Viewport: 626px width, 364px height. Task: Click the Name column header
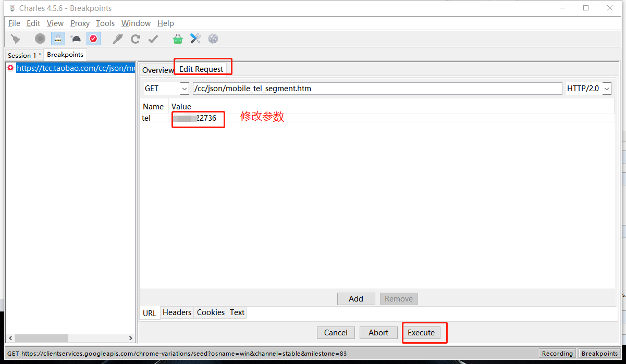coord(154,106)
